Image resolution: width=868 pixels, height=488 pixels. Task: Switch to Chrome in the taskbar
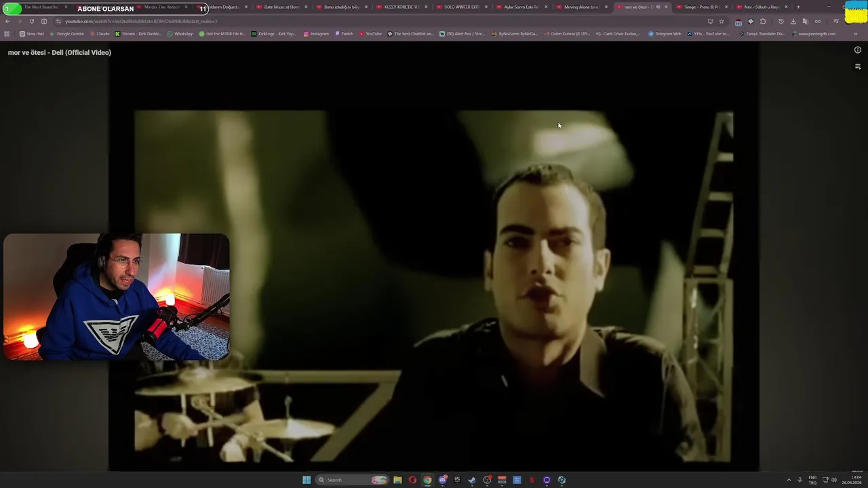(x=427, y=480)
